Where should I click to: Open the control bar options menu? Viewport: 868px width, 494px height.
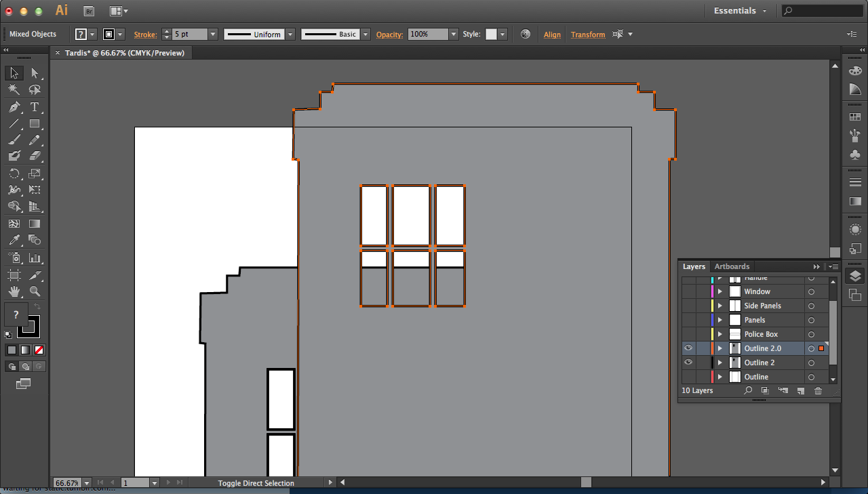tap(852, 34)
